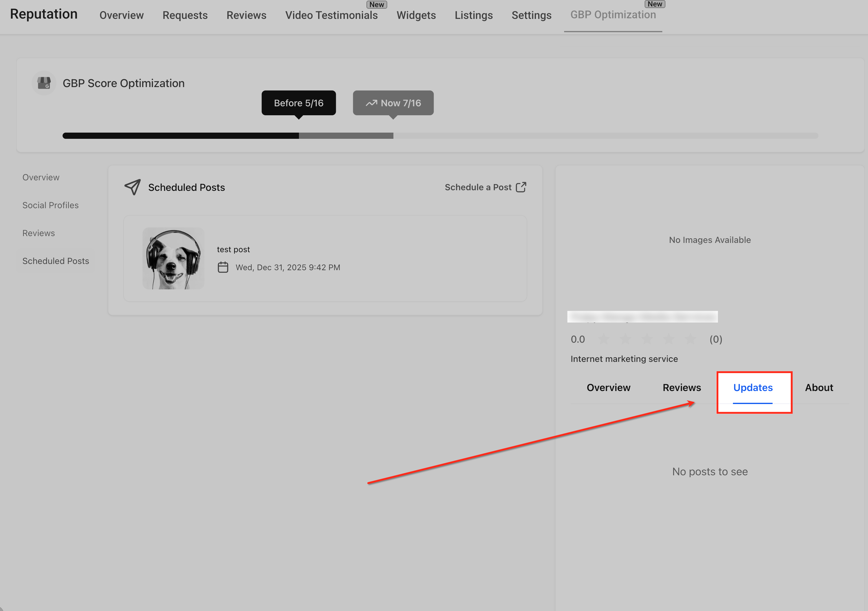The image size is (868, 611).
Task: Click the paper plane Scheduled Posts icon
Action: pos(133,187)
